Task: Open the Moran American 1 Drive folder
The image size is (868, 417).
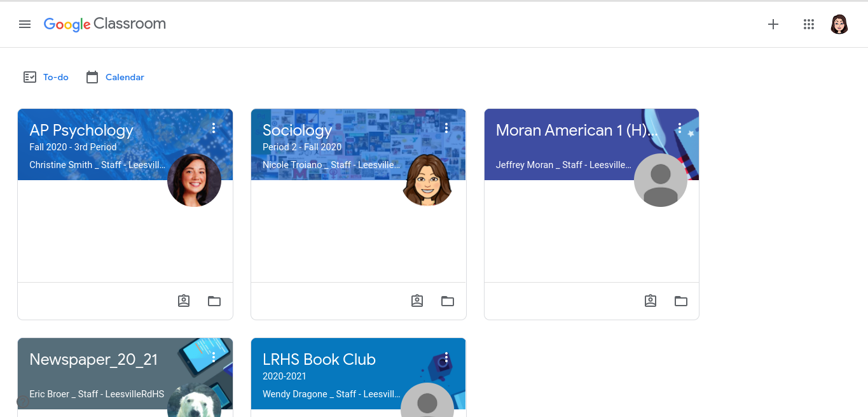Action: 681,301
